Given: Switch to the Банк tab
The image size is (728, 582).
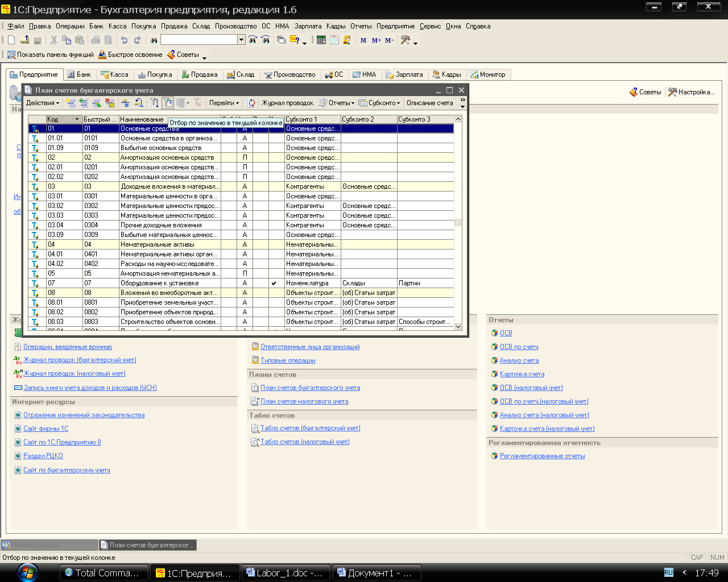Looking at the screenshot, I should click(x=79, y=74).
